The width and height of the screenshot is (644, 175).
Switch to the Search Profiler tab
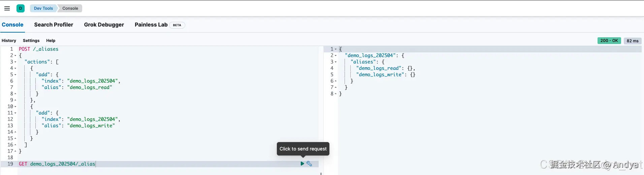pyautogui.click(x=54, y=25)
